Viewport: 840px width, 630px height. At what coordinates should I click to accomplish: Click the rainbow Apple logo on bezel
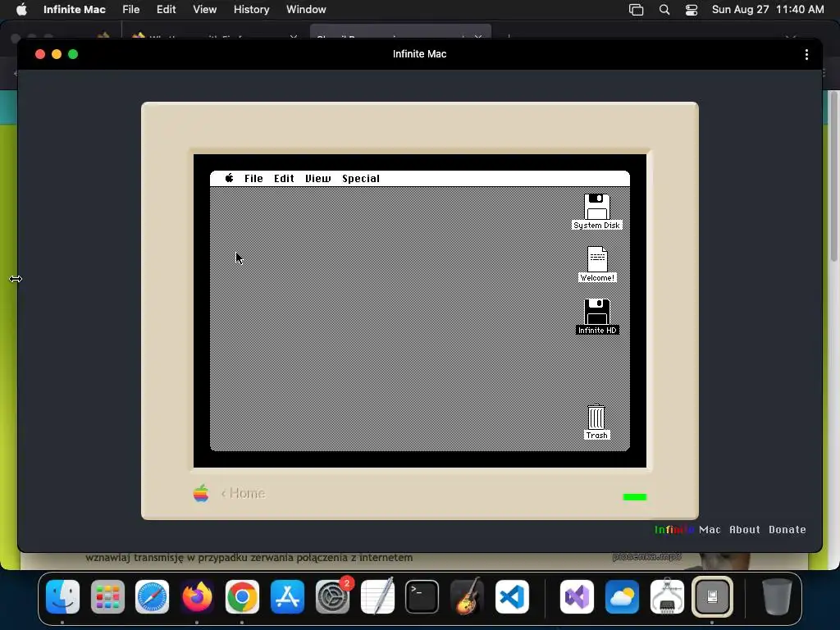pyautogui.click(x=201, y=493)
